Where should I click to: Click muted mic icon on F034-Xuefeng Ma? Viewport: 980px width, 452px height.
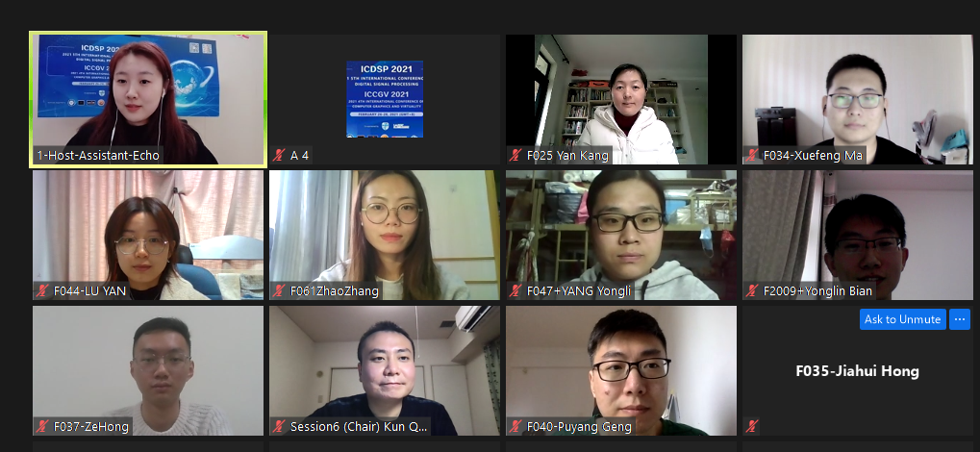coord(752,156)
